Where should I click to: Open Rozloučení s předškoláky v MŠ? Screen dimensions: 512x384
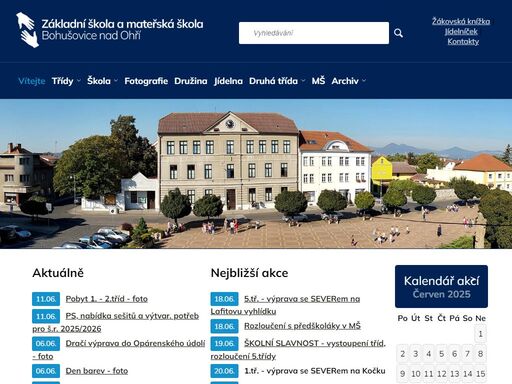pos(302,326)
